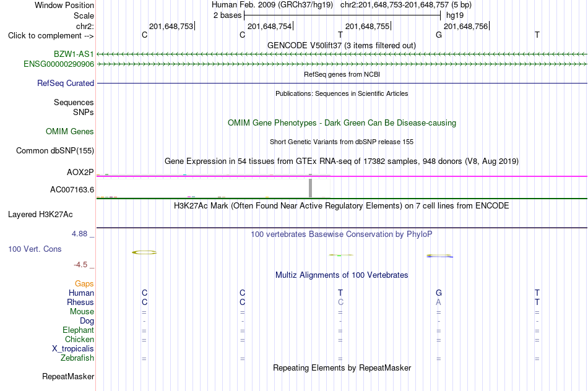Screen dimensions: 588x391
Task: Select the X_tropicalis species label
Action: pos(73,349)
